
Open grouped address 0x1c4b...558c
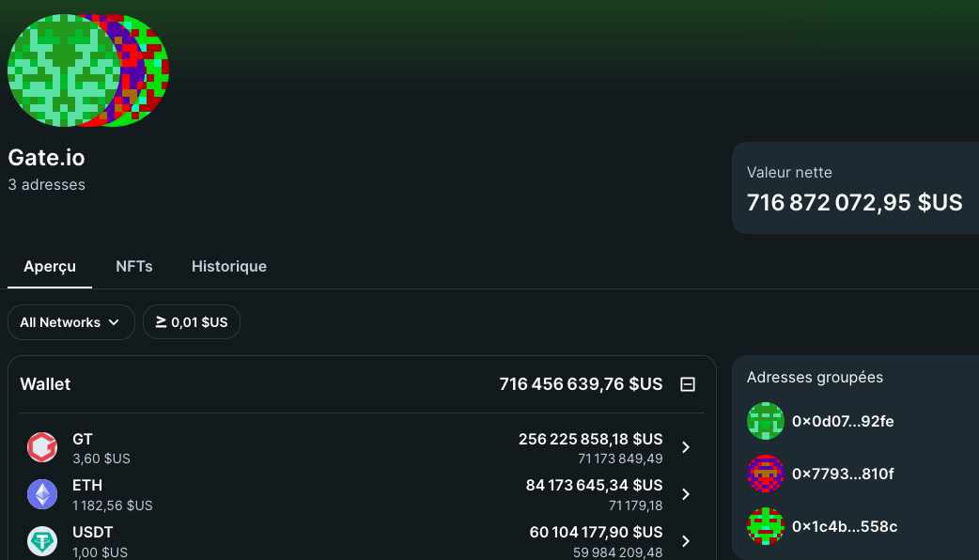tap(842, 526)
